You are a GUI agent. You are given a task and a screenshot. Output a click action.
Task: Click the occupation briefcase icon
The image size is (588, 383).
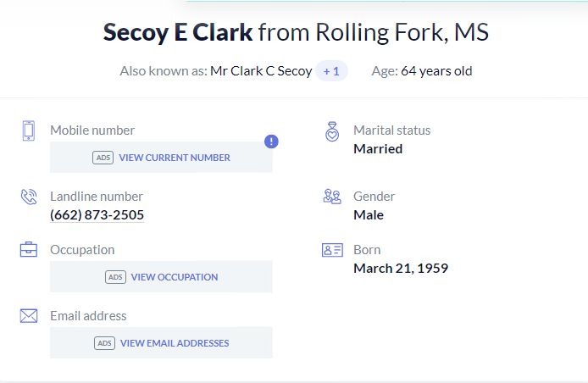pyautogui.click(x=29, y=250)
